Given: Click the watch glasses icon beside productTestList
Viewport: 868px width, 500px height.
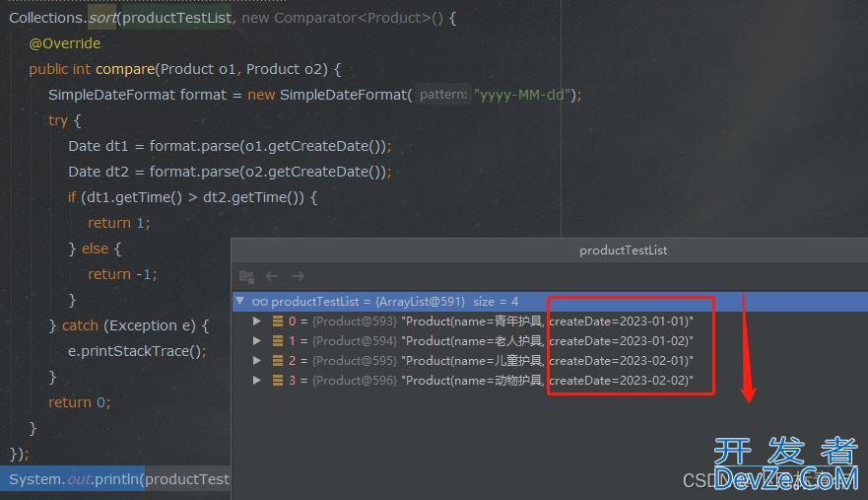Looking at the screenshot, I should pos(260,302).
